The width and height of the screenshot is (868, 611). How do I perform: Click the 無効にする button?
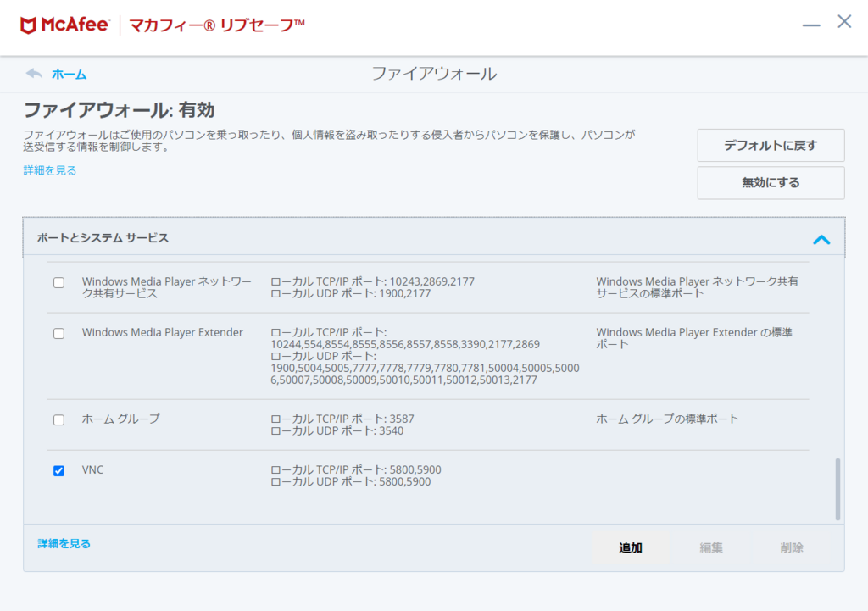coord(770,182)
